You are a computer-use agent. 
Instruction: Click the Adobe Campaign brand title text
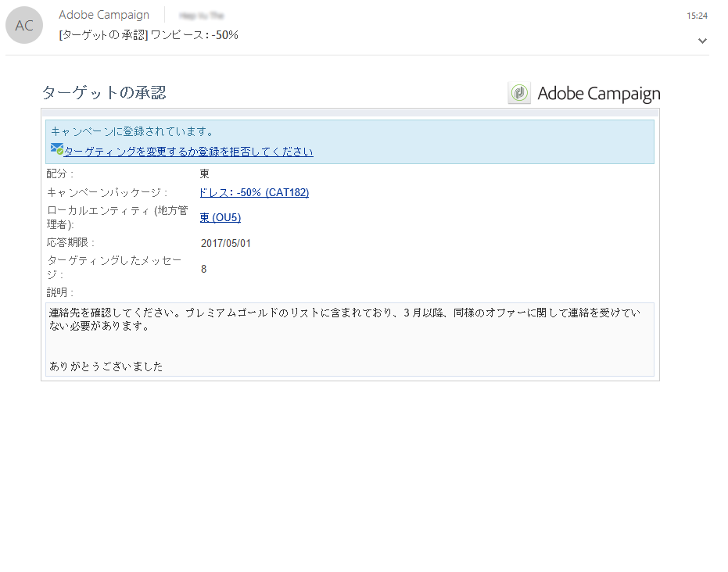tap(599, 93)
